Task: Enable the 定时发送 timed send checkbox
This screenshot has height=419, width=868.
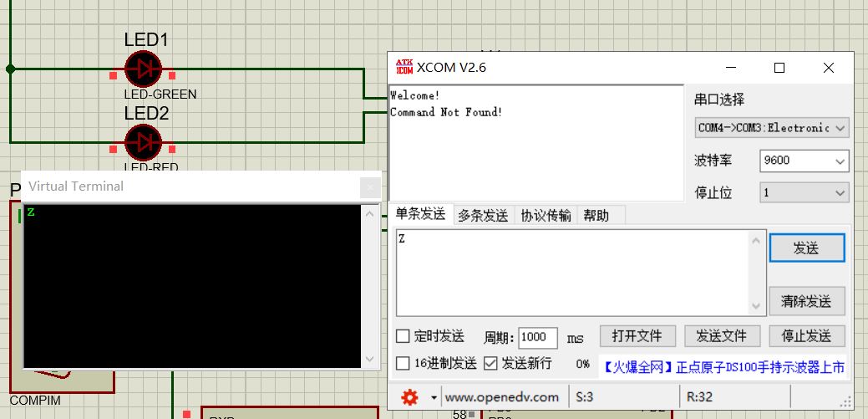Action: coord(403,336)
